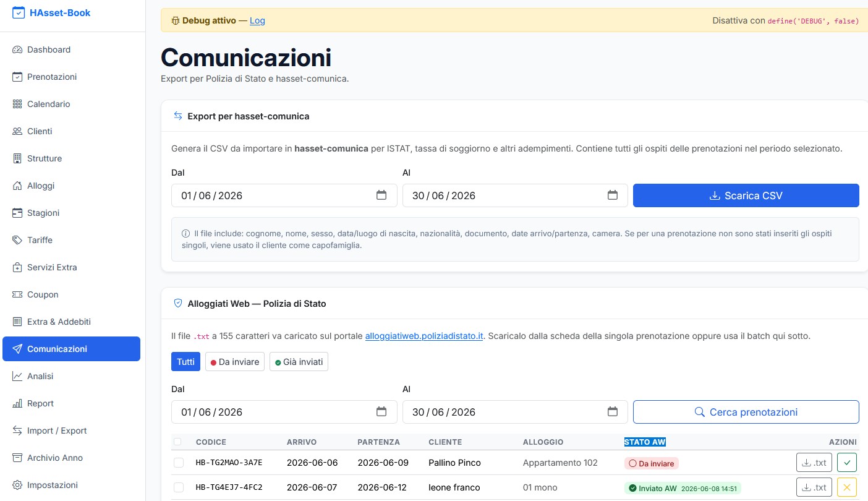The height and width of the screenshot is (501, 868).
Task: Click the Da inviare status badge
Action: point(652,463)
